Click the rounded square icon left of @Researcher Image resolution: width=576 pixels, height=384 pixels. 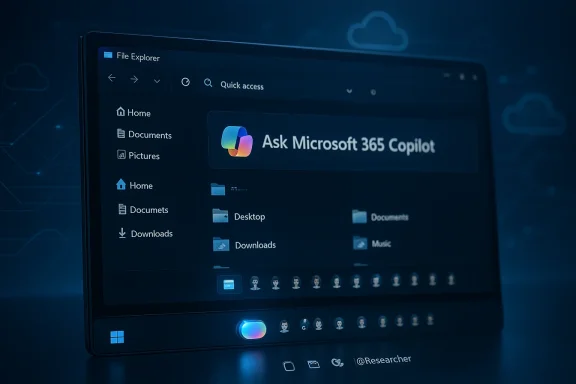click(x=289, y=366)
